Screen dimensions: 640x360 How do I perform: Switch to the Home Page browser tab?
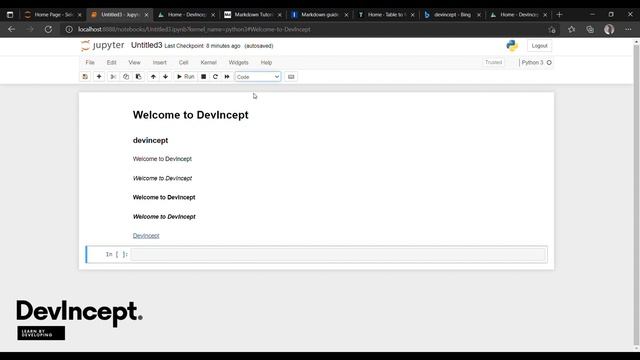[53, 15]
